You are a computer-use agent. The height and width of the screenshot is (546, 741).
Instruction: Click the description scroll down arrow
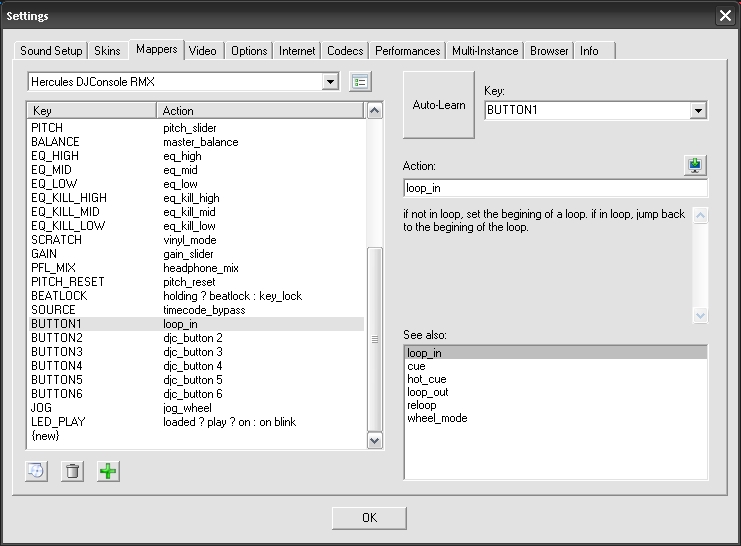coord(700,315)
